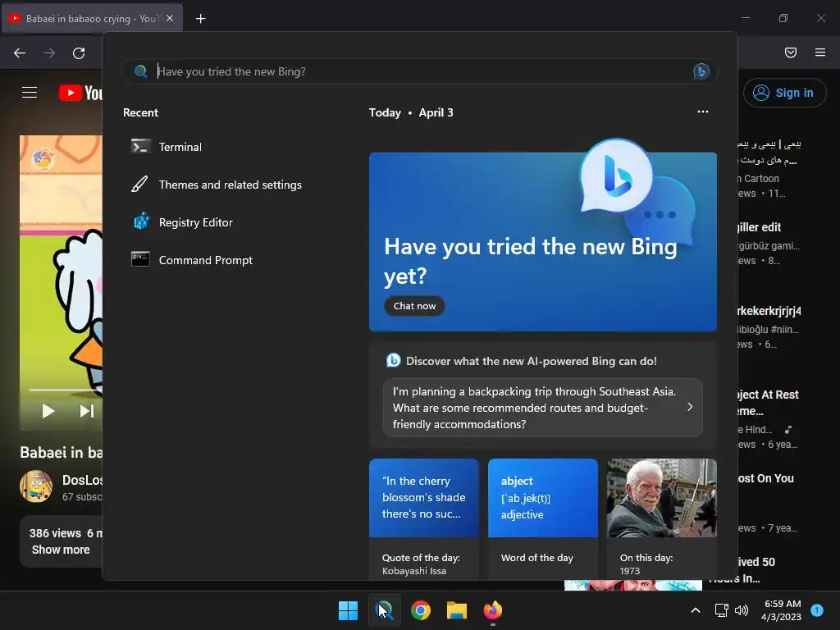Switch to Firefox on the taskbar
Image resolution: width=840 pixels, height=630 pixels.
tap(493, 610)
